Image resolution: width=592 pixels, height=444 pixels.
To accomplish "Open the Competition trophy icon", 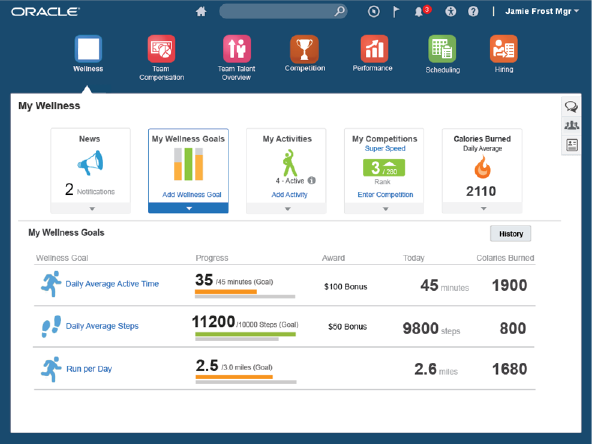I will pyautogui.click(x=304, y=49).
